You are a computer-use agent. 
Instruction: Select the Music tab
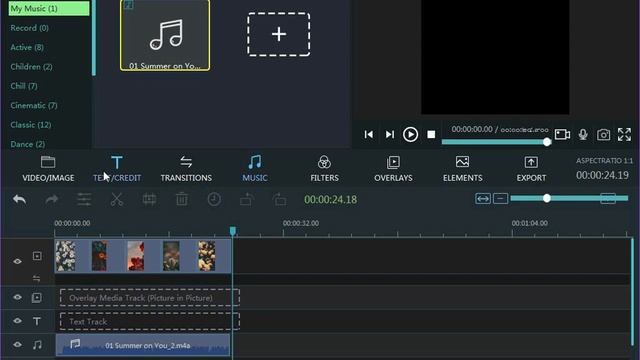[x=255, y=169]
